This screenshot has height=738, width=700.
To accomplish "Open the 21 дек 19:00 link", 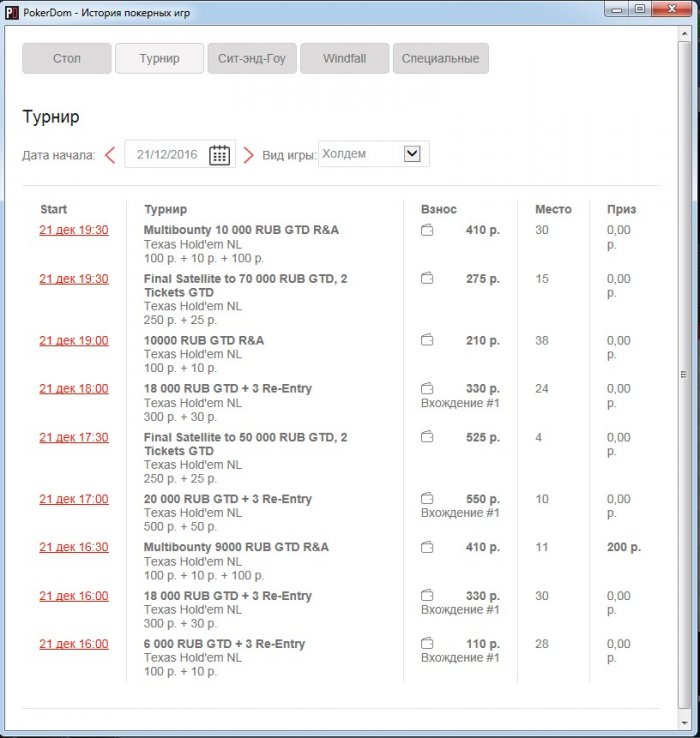I will 74,340.
